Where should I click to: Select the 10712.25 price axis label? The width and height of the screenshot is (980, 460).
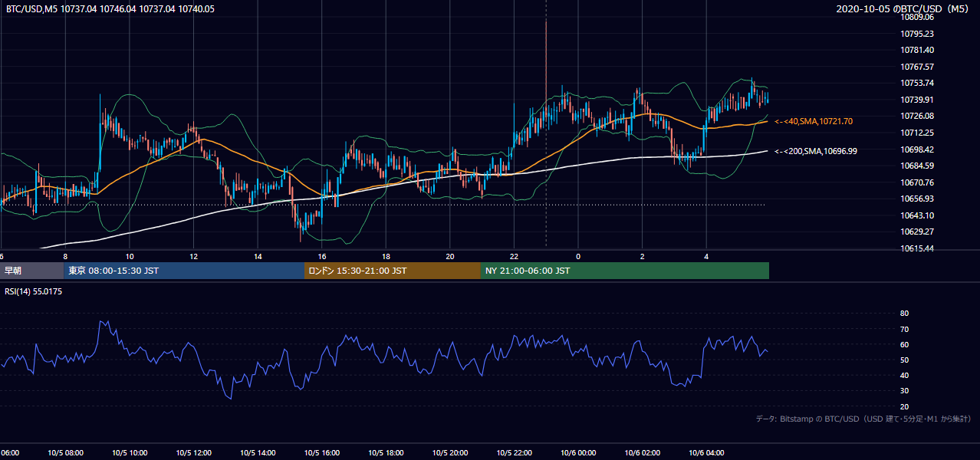(x=917, y=133)
